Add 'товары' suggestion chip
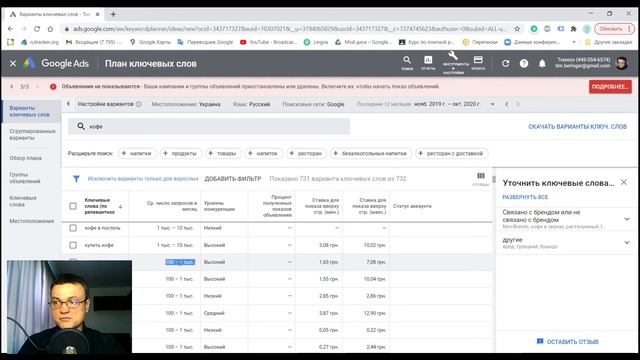The height and width of the screenshot is (360, 640). coord(222,153)
